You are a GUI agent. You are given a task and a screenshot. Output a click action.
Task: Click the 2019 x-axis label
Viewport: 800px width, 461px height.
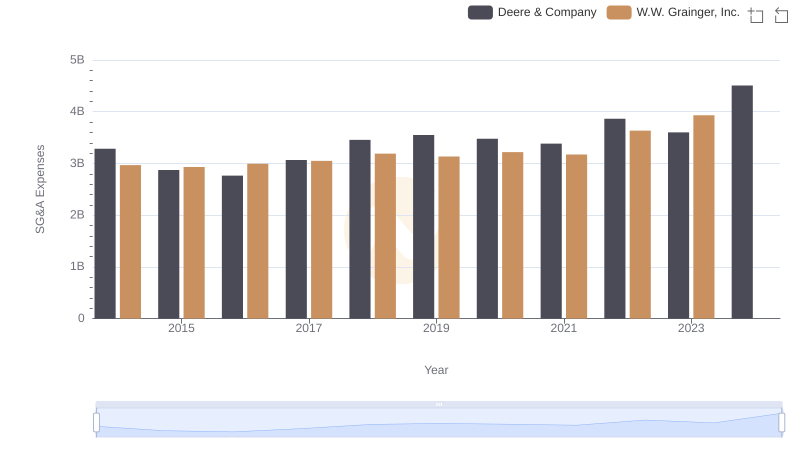point(436,328)
